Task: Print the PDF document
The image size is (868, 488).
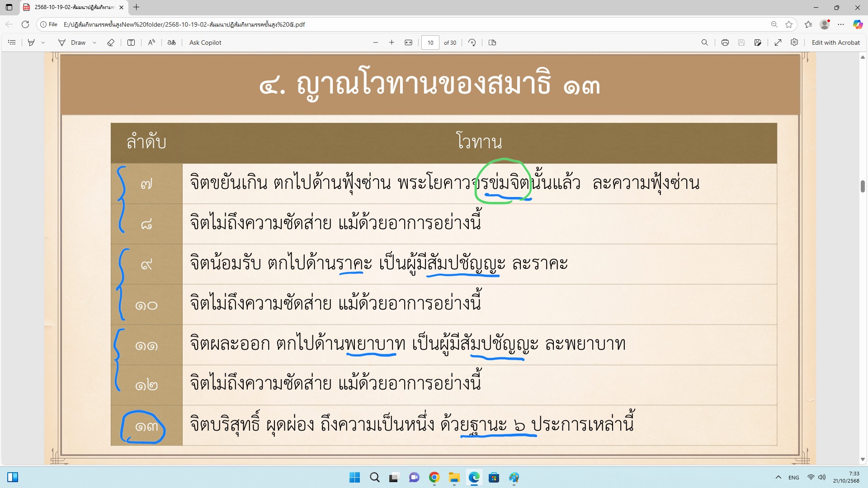Action: (725, 42)
